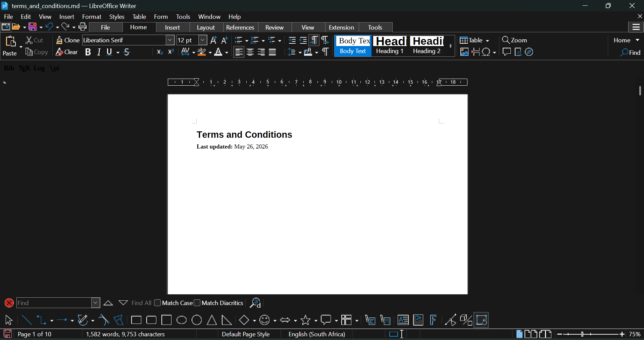The width and height of the screenshot is (644, 340).
Task: Increase paragraph indent
Action: (x=292, y=40)
